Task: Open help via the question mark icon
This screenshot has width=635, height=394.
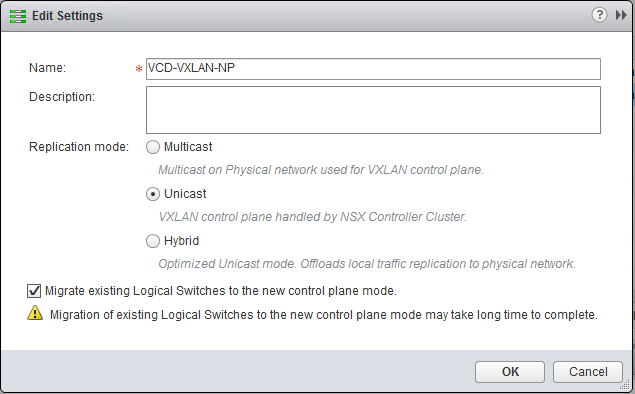Action: tap(599, 15)
